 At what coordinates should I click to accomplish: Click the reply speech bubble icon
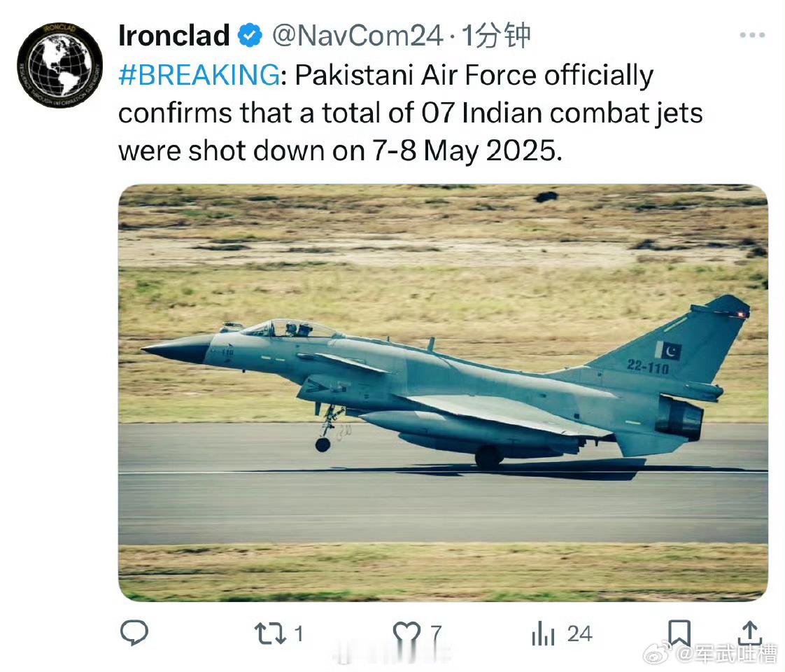coord(134,632)
